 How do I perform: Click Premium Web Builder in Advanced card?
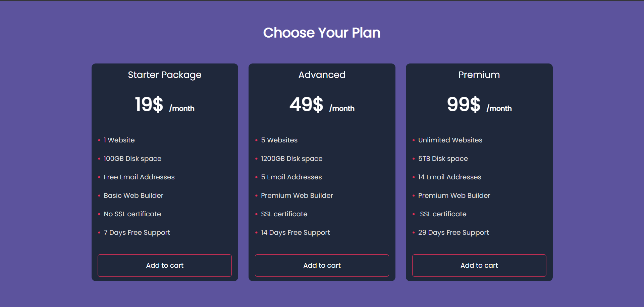coord(297,195)
